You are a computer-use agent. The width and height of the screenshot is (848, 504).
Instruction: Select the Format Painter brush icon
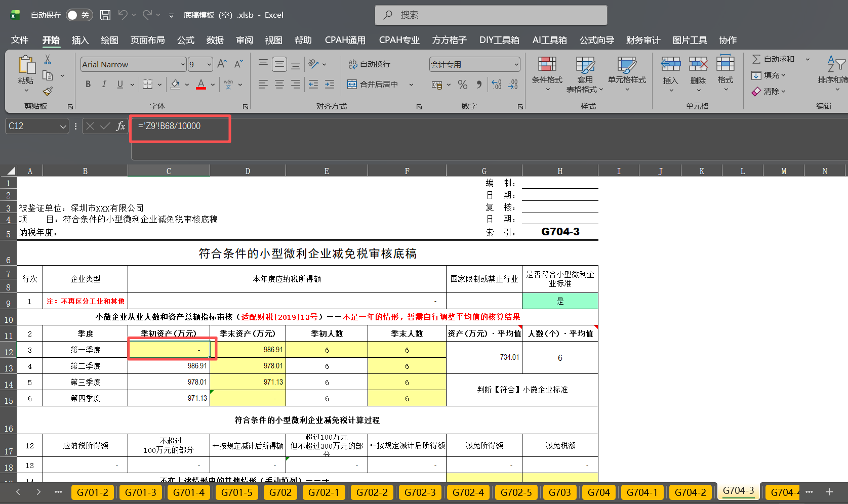(48, 92)
